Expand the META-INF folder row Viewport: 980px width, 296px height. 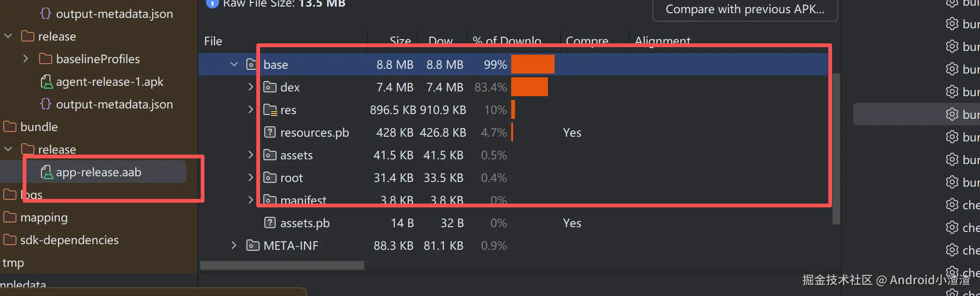click(x=234, y=246)
